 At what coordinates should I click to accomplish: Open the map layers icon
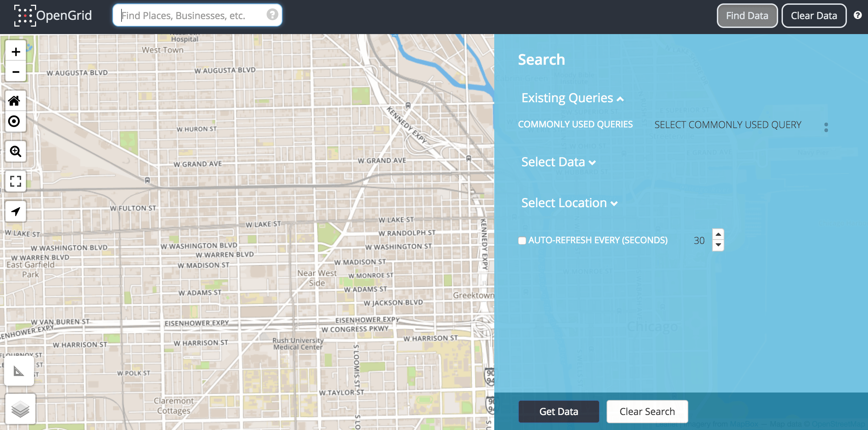[20, 409]
